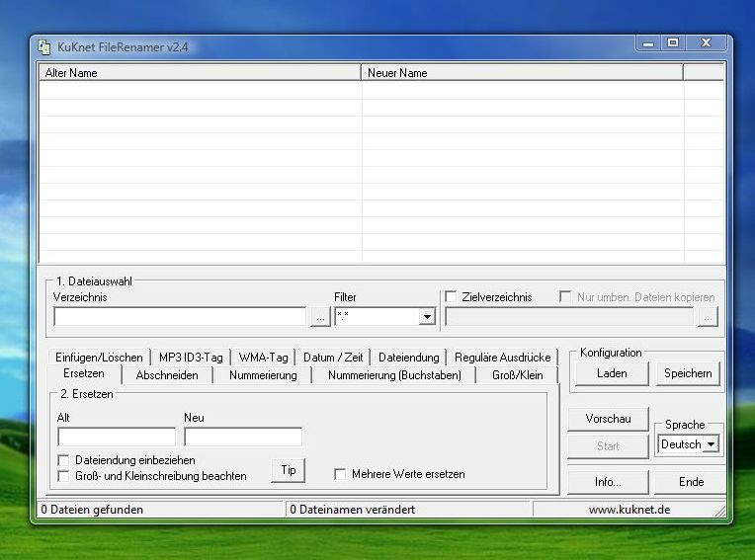Image resolution: width=755 pixels, height=560 pixels.
Task: Open the MP3 ID3-Tag tab
Action: point(191,358)
